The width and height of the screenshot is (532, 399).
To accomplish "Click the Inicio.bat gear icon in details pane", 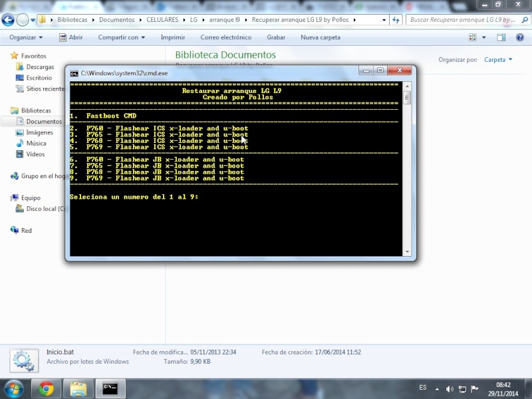I will tap(24, 360).
